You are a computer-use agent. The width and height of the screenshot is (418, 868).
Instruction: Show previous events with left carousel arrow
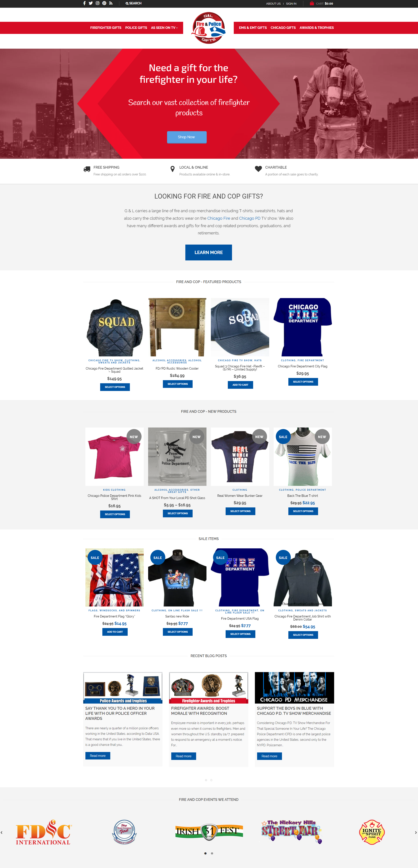[2, 833]
